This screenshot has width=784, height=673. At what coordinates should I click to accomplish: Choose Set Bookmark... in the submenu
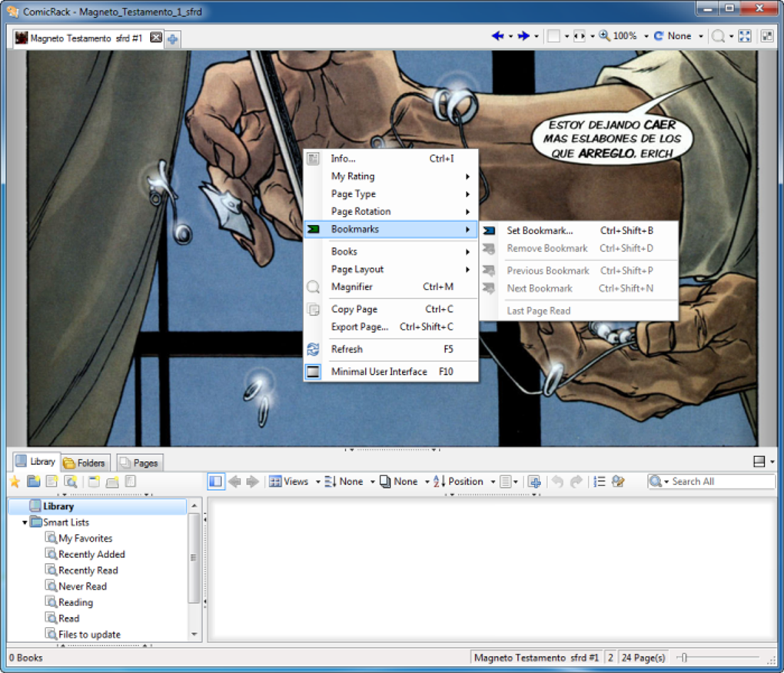tap(579, 230)
